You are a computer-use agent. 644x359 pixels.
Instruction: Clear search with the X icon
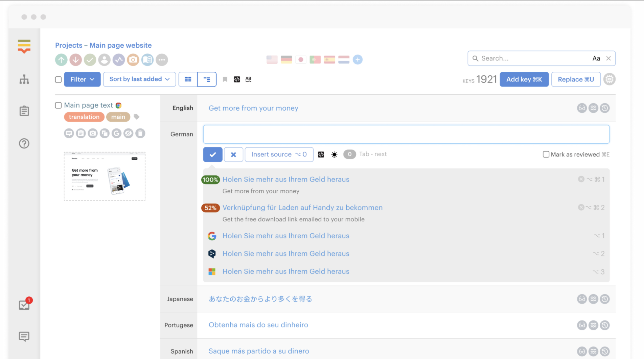[x=608, y=58]
